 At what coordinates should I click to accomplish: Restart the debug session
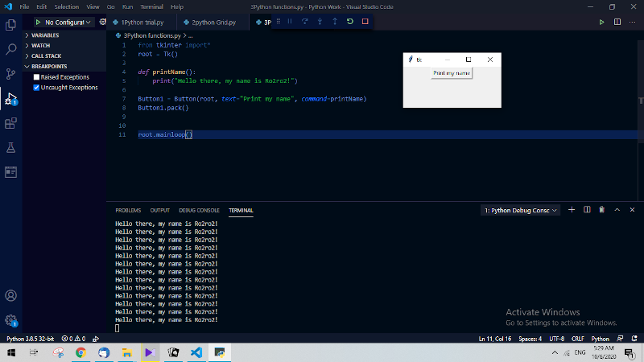coord(350,22)
